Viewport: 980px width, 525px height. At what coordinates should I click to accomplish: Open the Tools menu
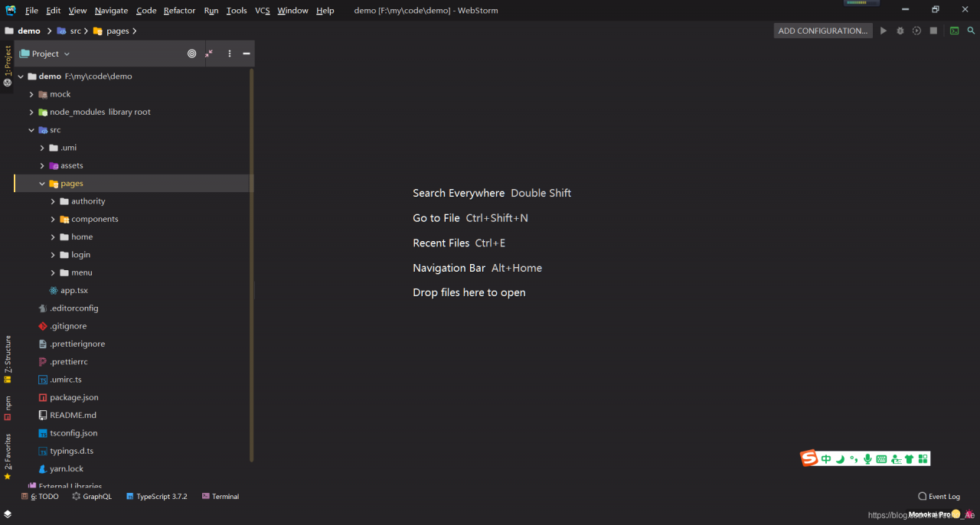point(237,11)
